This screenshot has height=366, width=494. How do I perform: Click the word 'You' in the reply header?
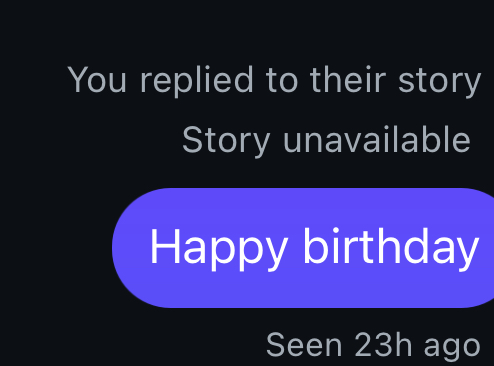click(97, 79)
